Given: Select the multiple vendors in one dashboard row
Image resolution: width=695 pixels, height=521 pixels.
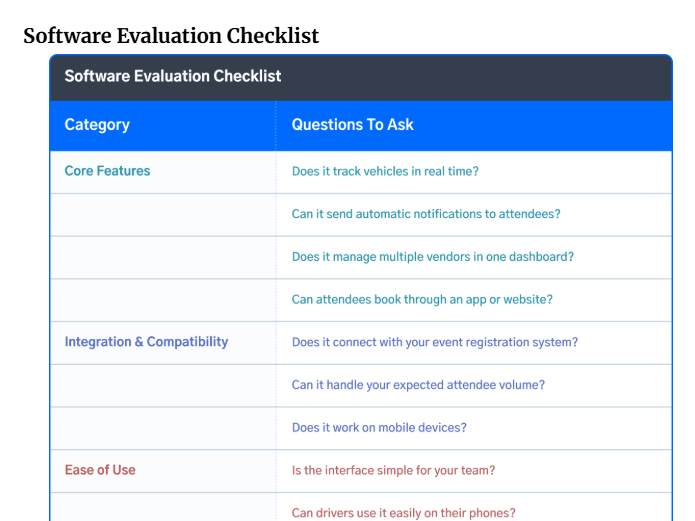Looking at the screenshot, I should pyautogui.click(x=361, y=257).
